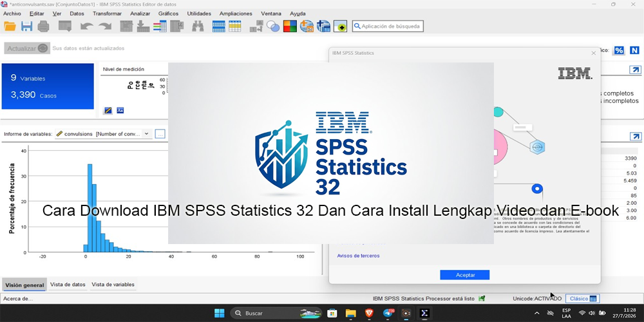644x322 pixels.
Task: Switch to the Vista de datos tab
Action: [x=68, y=284]
